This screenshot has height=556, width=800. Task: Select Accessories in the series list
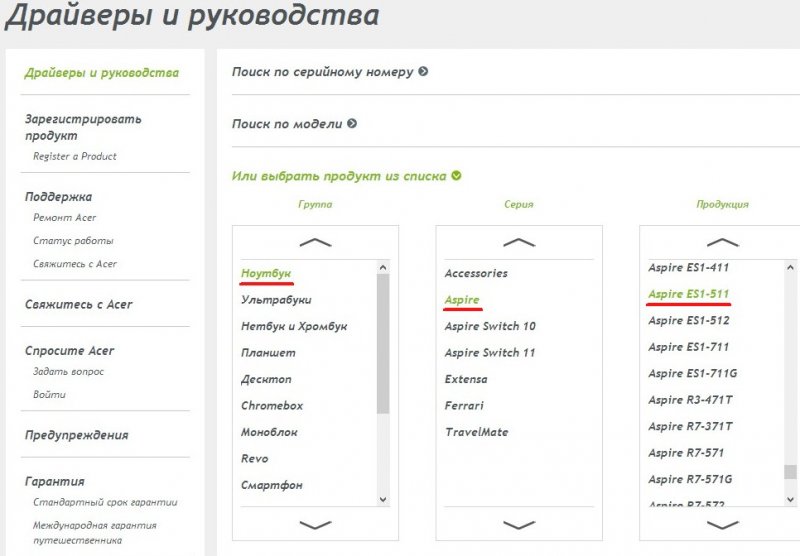pos(476,273)
